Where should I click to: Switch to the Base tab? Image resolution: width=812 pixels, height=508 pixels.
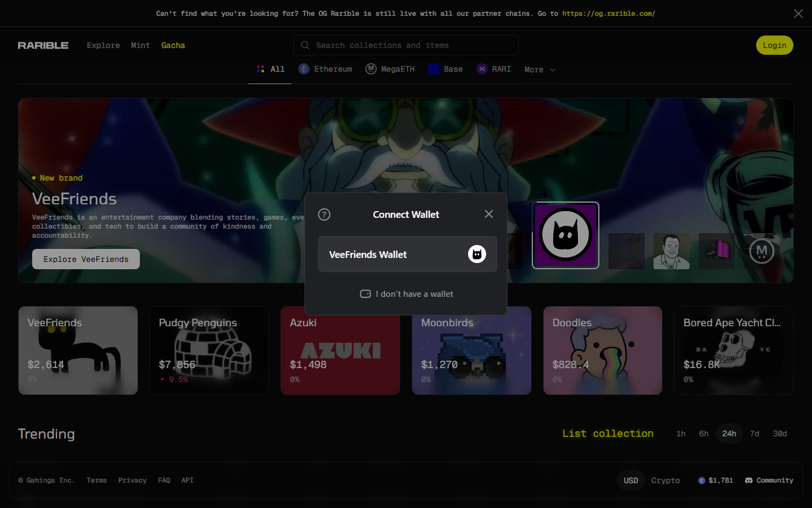click(445, 69)
